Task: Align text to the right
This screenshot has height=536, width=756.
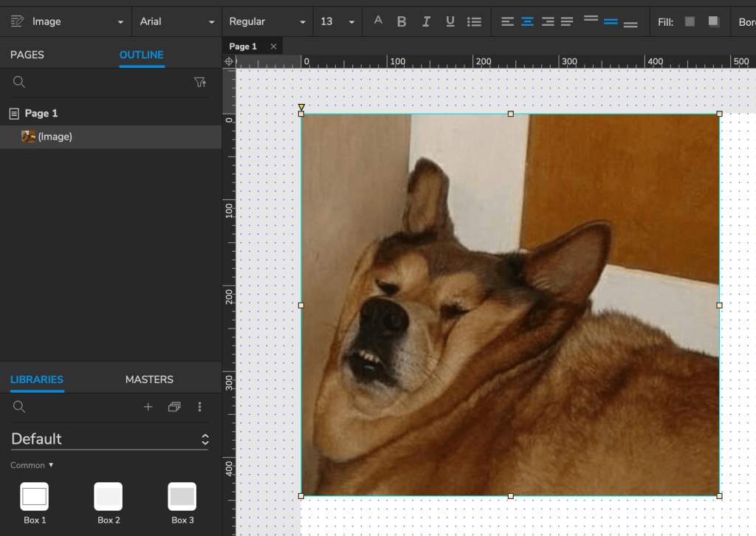Action: [x=547, y=22]
